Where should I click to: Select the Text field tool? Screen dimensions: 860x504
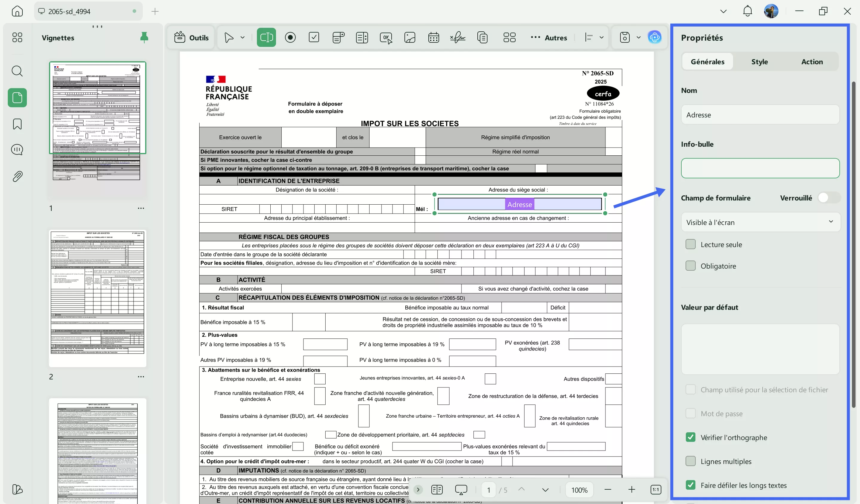pyautogui.click(x=266, y=37)
